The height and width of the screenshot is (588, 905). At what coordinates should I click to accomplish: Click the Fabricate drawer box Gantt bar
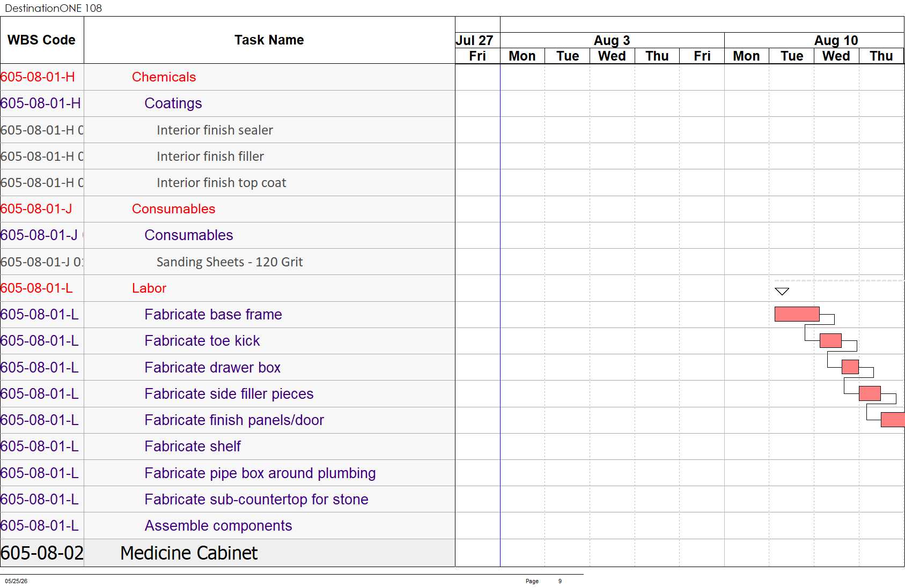(x=850, y=367)
